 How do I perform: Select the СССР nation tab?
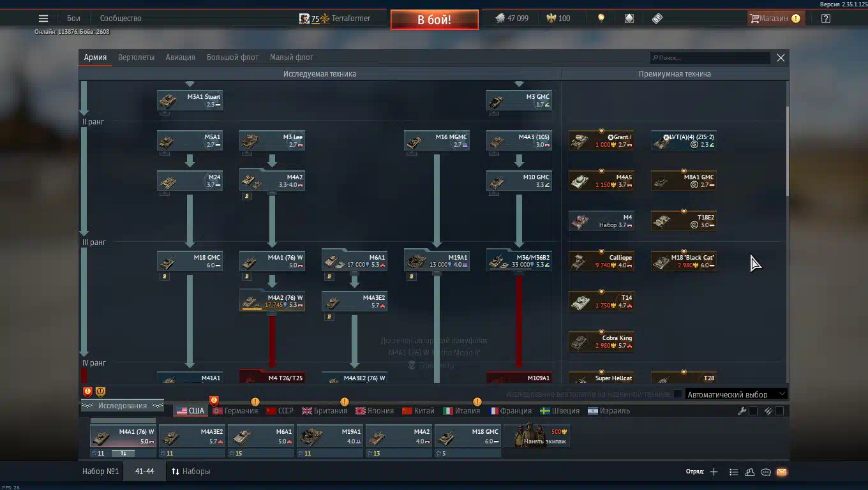coord(280,411)
